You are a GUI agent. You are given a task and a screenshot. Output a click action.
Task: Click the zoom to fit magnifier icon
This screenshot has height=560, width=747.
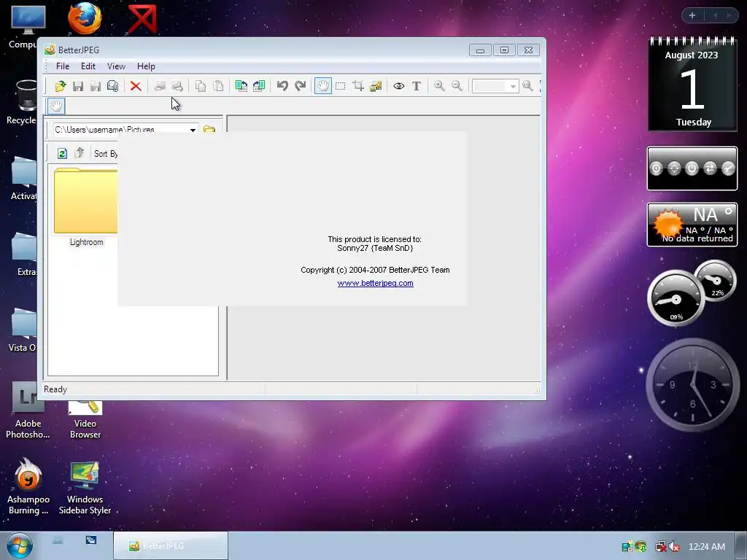(527, 86)
